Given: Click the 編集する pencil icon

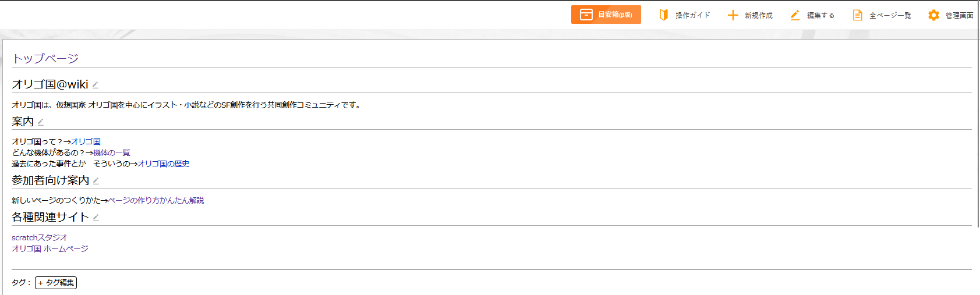Looking at the screenshot, I should click(795, 15).
